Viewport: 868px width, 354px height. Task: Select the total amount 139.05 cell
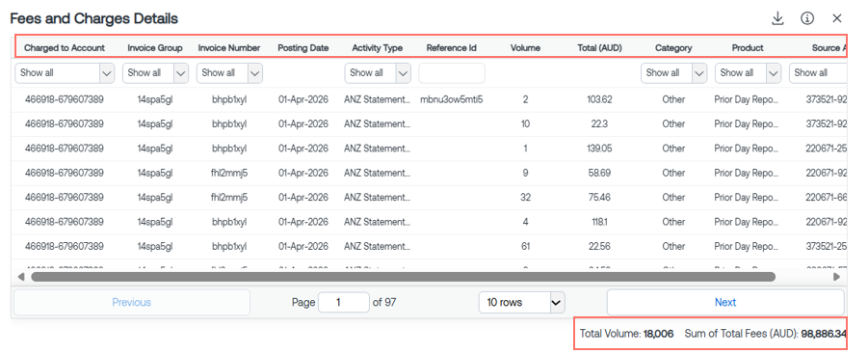pyautogui.click(x=599, y=149)
